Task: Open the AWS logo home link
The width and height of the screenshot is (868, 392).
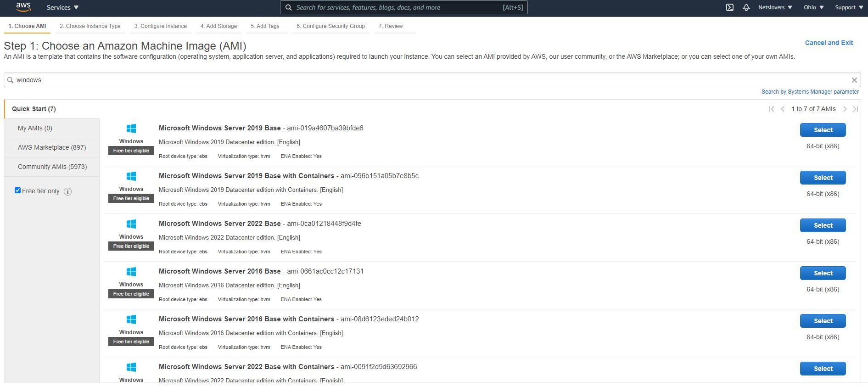Action: point(23,7)
